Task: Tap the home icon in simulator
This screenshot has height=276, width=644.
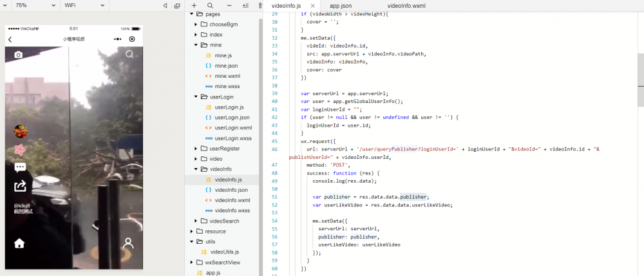Action: [19, 243]
